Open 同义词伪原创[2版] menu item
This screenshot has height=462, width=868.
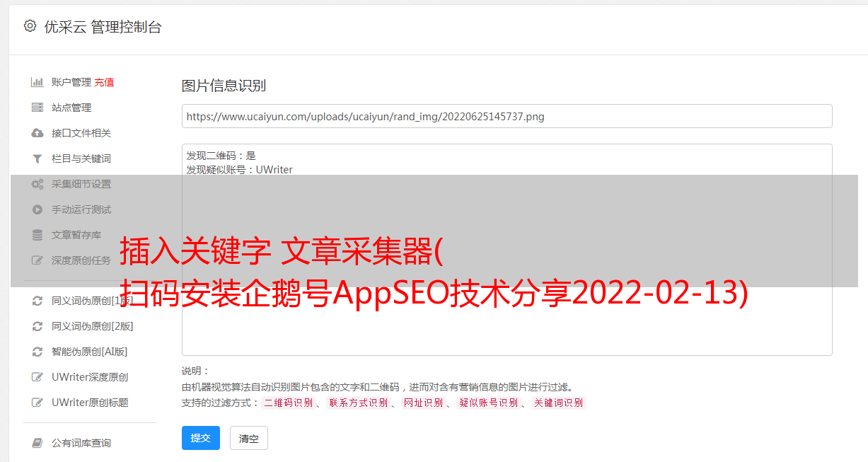93,326
